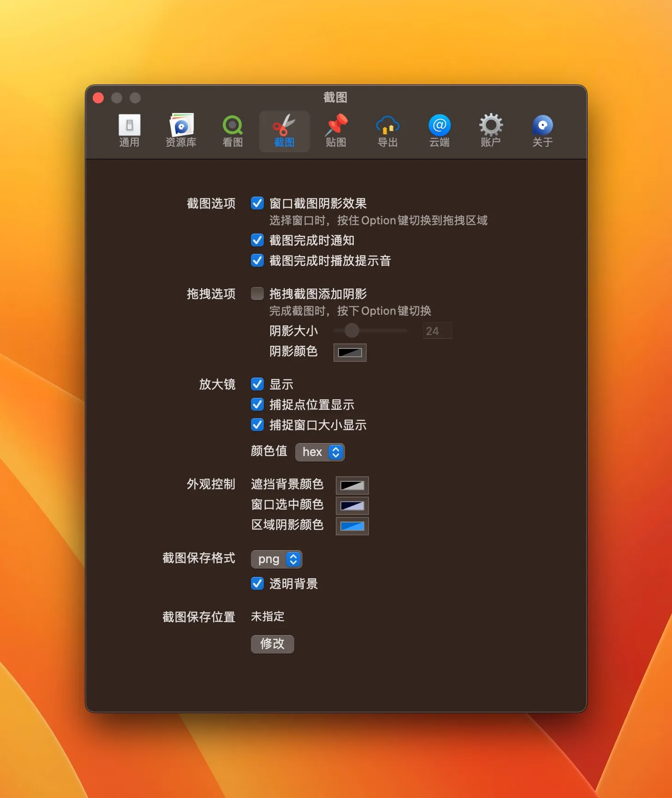672x798 pixels.
Task: Open the png save format dropdown
Action: (x=277, y=559)
